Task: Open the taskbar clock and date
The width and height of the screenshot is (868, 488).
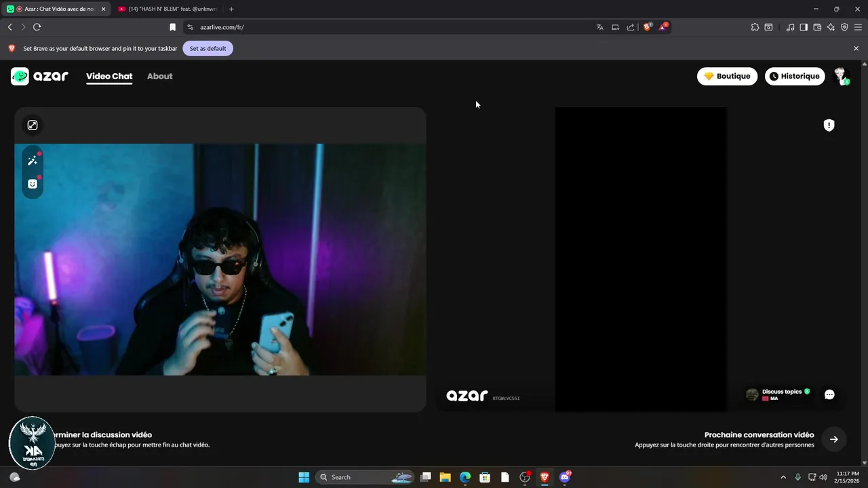Action: pos(848,477)
